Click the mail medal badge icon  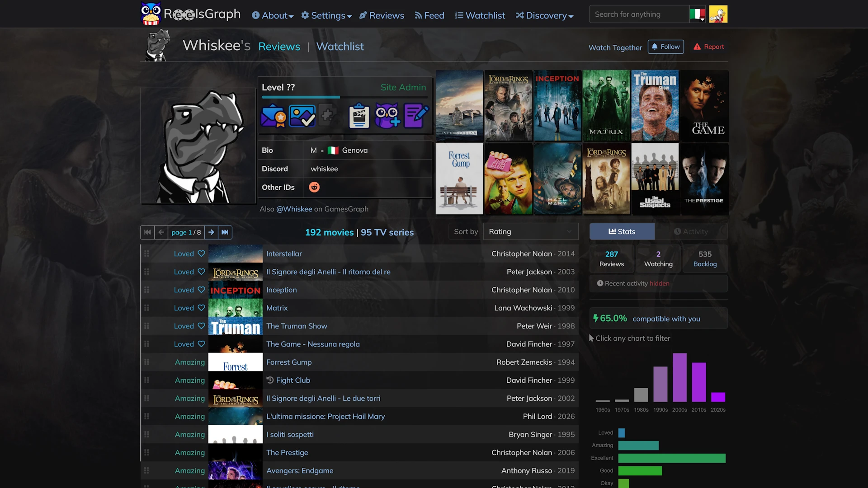click(273, 116)
